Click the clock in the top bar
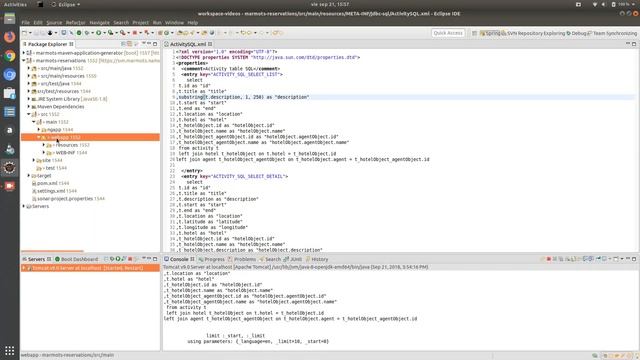Screen dimensions: 640x360 (331, 4)
